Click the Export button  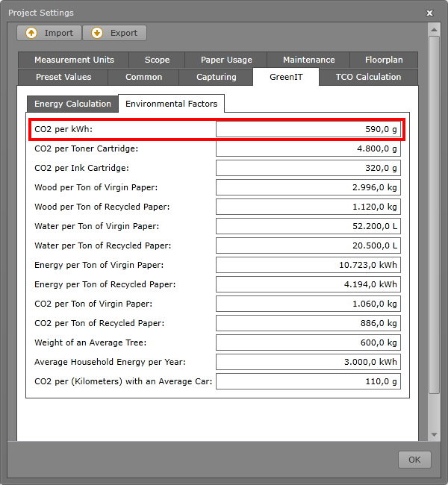click(114, 33)
